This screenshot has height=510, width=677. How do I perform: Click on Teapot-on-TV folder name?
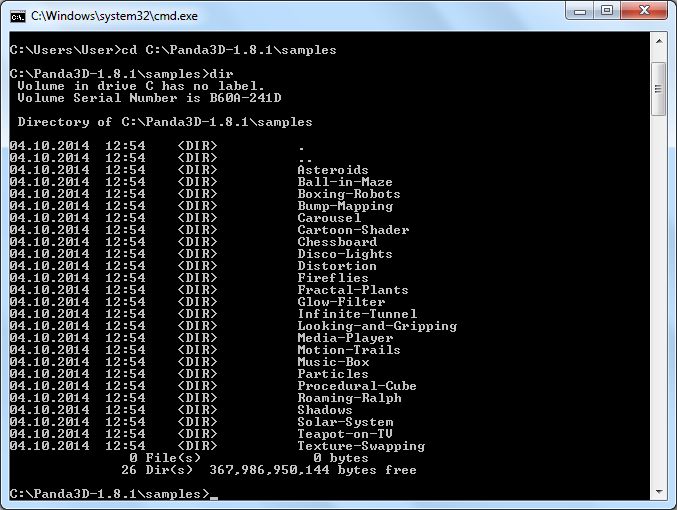[x=345, y=434]
